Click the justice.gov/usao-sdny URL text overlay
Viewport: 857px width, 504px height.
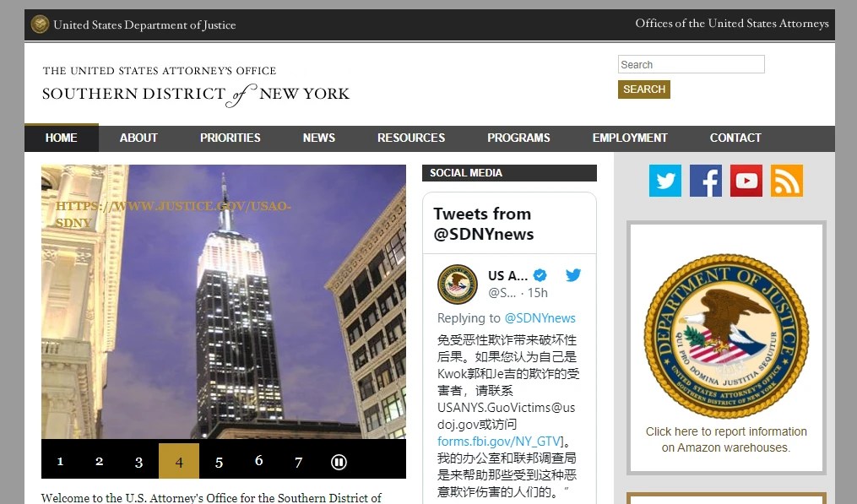(173, 214)
